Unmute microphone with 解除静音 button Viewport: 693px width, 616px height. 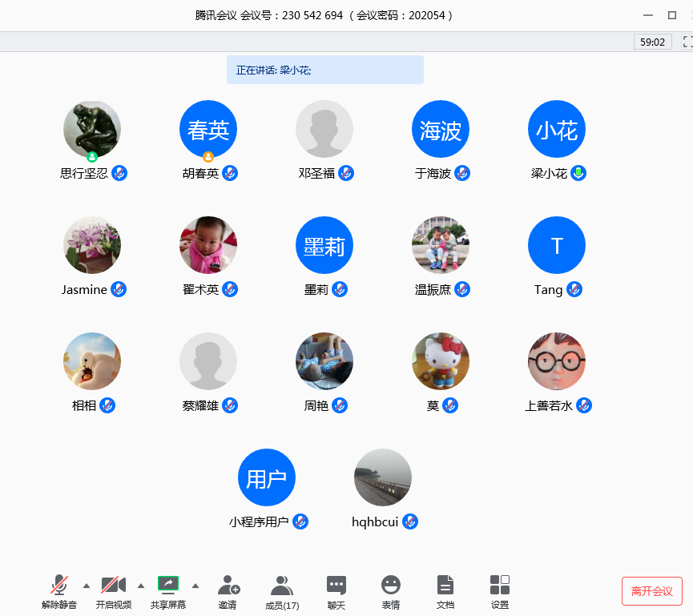[x=59, y=586]
